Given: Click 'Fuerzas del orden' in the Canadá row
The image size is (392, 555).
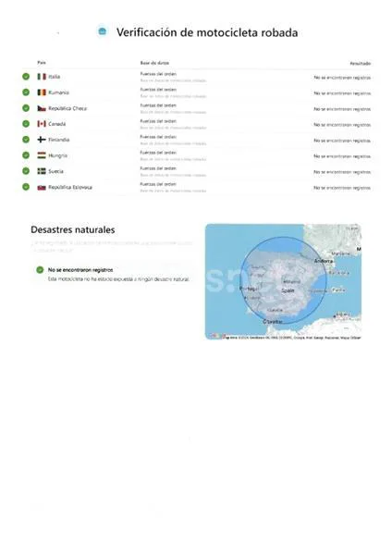Looking at the screenshot, I should click(158, 121).
